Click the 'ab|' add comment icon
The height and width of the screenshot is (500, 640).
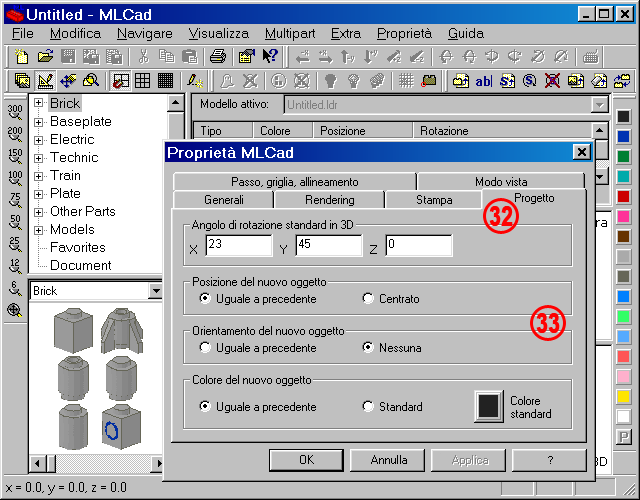(x=484, y=81)
